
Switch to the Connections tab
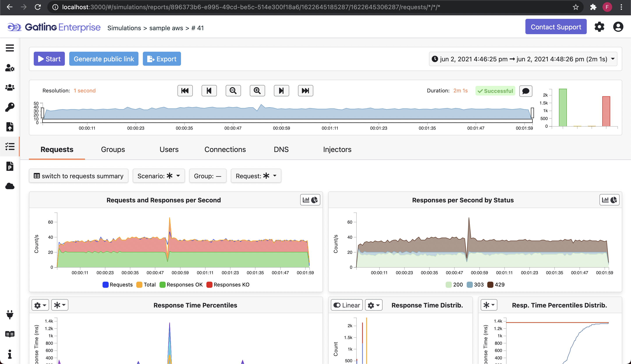click(x=225, y=150)
